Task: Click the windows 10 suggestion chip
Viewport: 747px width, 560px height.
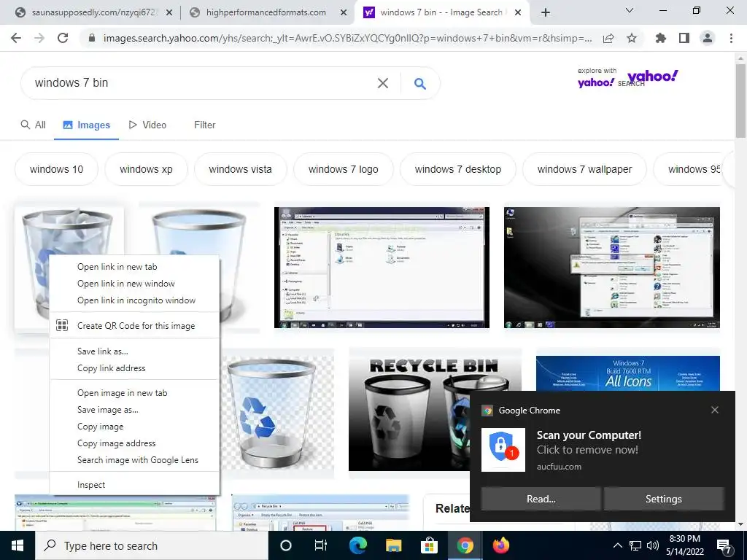Action: [x=56, y=169]
